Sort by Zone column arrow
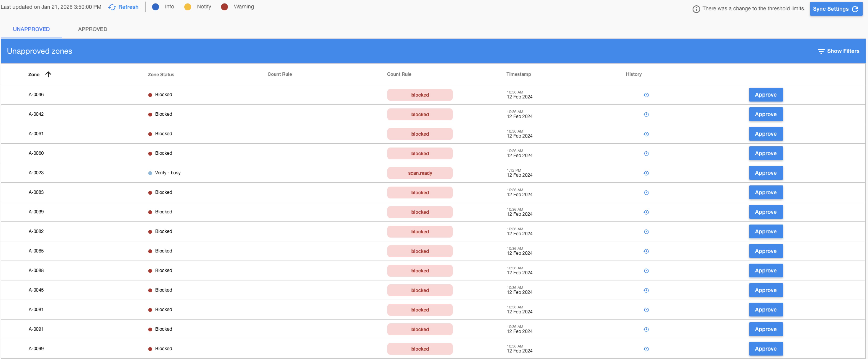Image resolution: width=868 pixels, height=359 pixels. [x=48, y=75]
